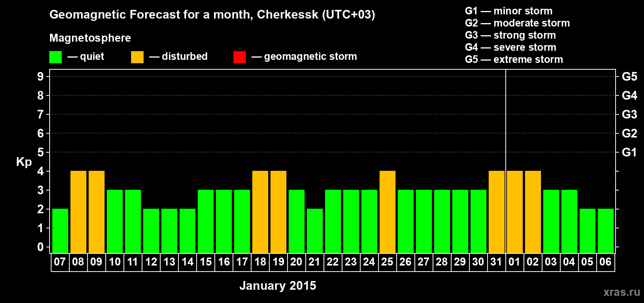
Task: Click the bar for day 12
Action: (x=151, y=231)
